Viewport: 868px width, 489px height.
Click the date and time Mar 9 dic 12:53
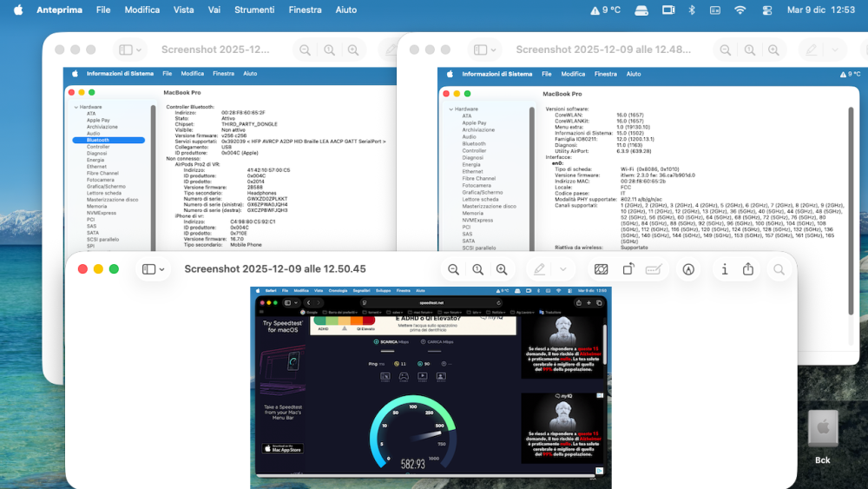pyautogui.click(x=821, y=10)
